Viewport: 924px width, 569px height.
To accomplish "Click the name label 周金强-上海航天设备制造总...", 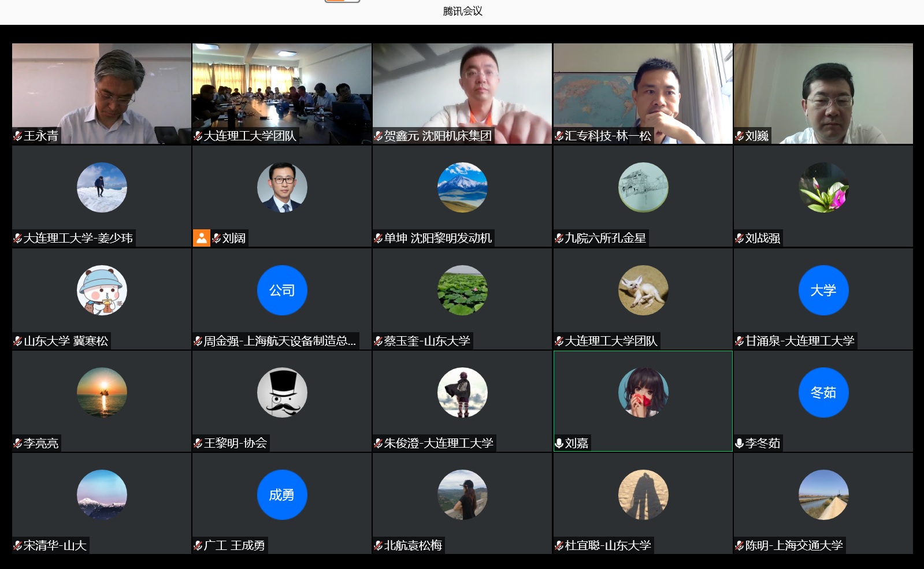I will point(280,341).
